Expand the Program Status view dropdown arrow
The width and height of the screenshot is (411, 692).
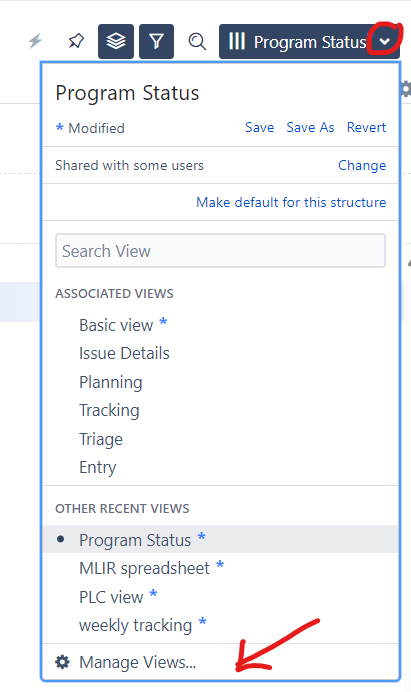(x=385, y=41)
